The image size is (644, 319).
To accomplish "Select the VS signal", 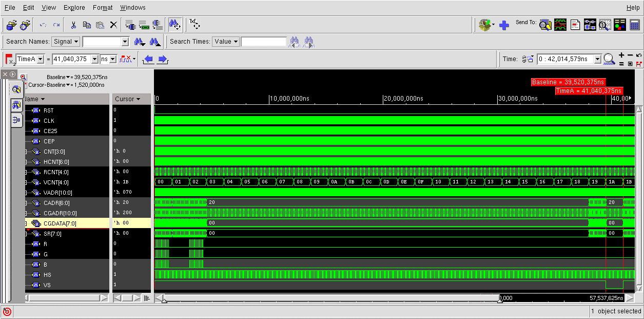I will pos(47,285).
